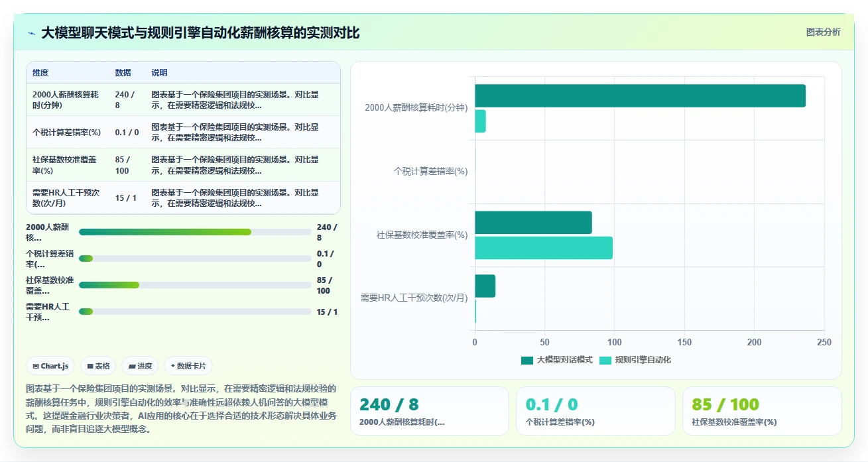The image size is (868, 462).
Task: Click the 图表分析 label in header
Action: pyautogui.click(x=823, y=32)
